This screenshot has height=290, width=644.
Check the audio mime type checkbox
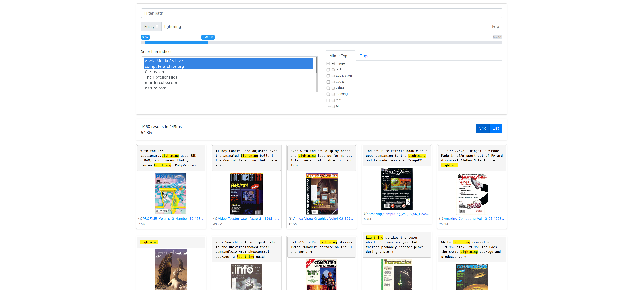333,82
